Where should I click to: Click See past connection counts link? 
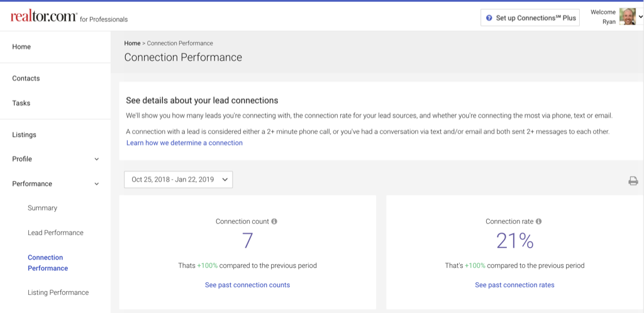click(x=247, y=285)
